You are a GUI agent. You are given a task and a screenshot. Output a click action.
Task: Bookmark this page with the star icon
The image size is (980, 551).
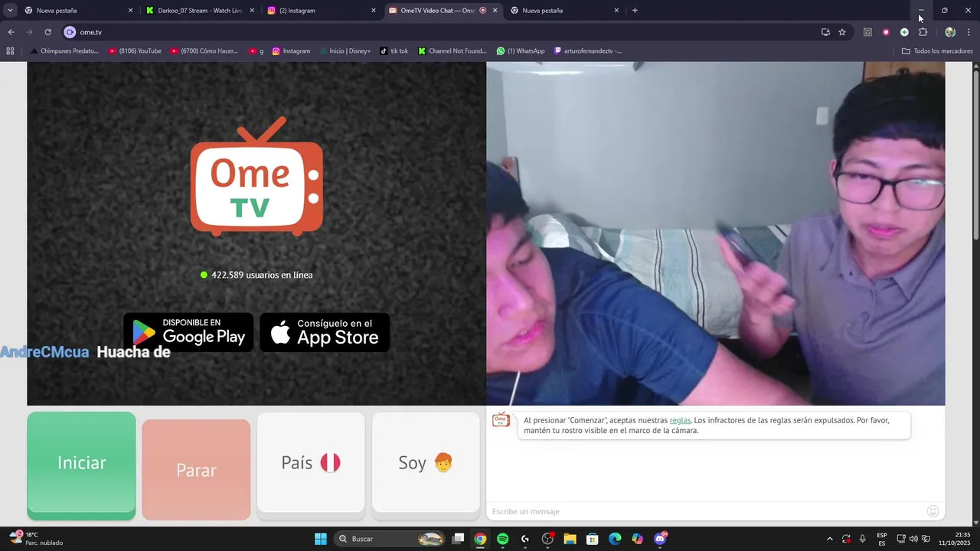coord(842,32)
